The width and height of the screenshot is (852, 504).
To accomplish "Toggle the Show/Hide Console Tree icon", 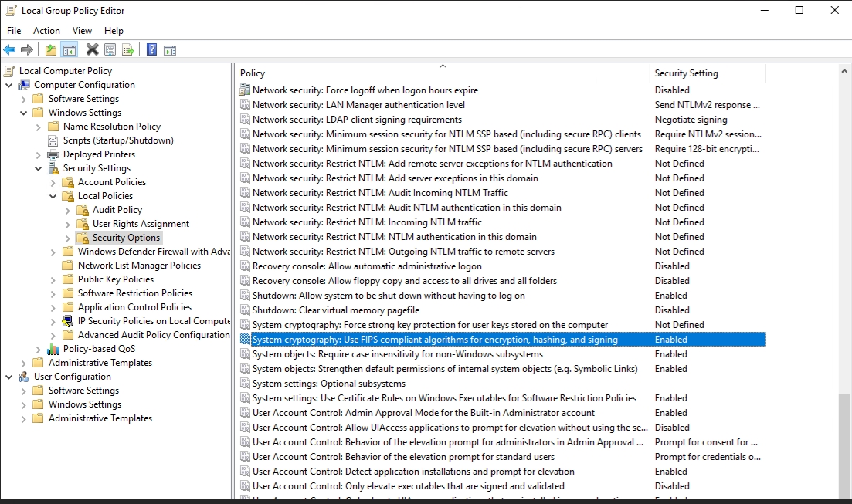I will [x=70, y=50].
